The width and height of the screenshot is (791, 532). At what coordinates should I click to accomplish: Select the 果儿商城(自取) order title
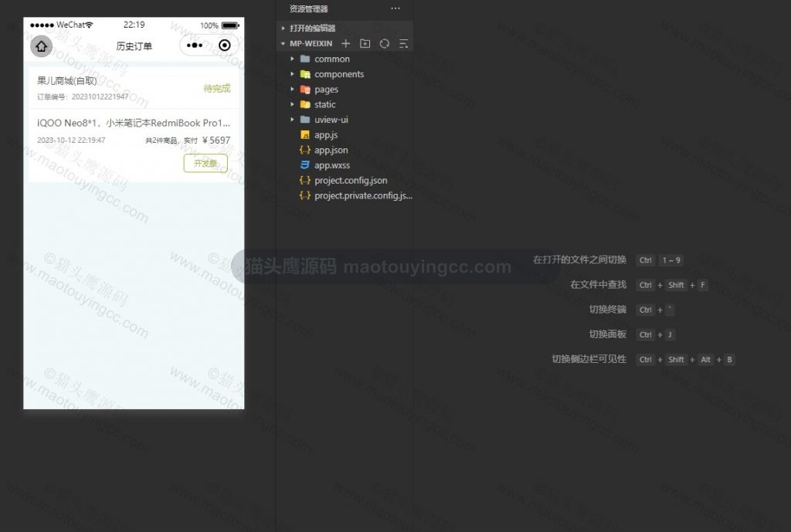66,80
